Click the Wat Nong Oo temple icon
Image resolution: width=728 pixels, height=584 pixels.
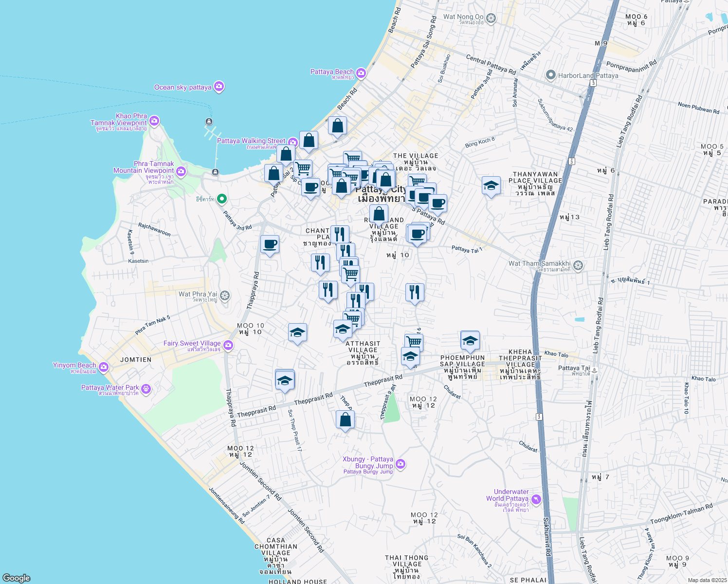click(x=491, y=19)
